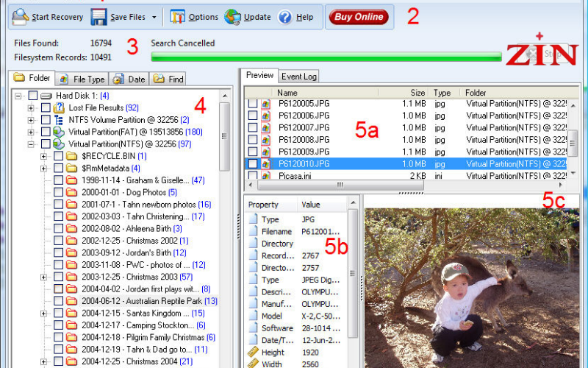
Task: Click the P6120008.JPG file icon
Action: pos(266,140)
